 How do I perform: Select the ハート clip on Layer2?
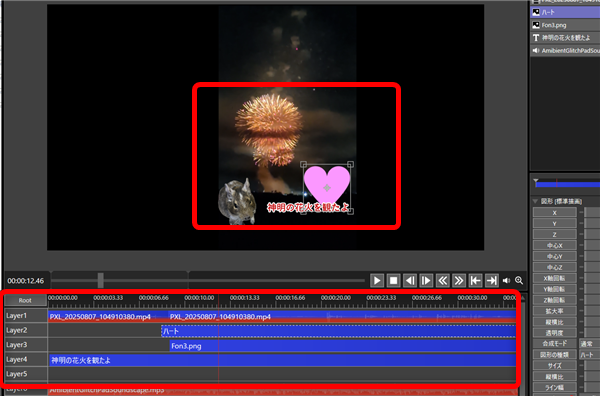point(339,331)
